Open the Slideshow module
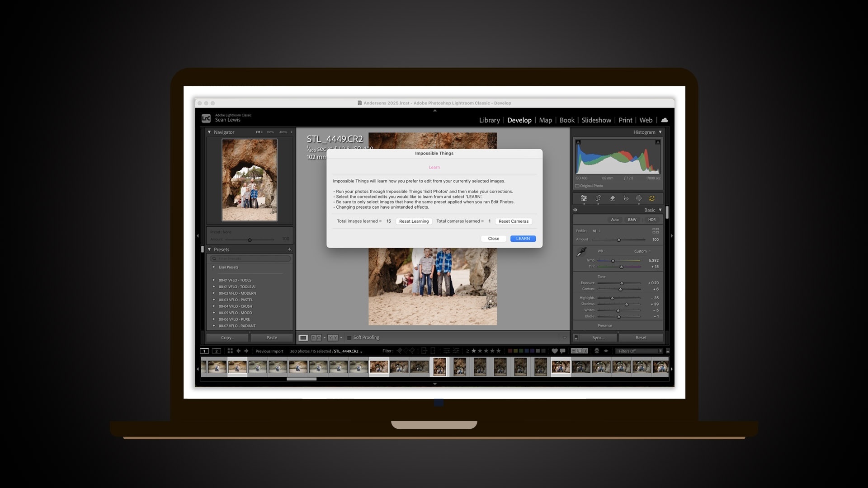 [596, 120]
